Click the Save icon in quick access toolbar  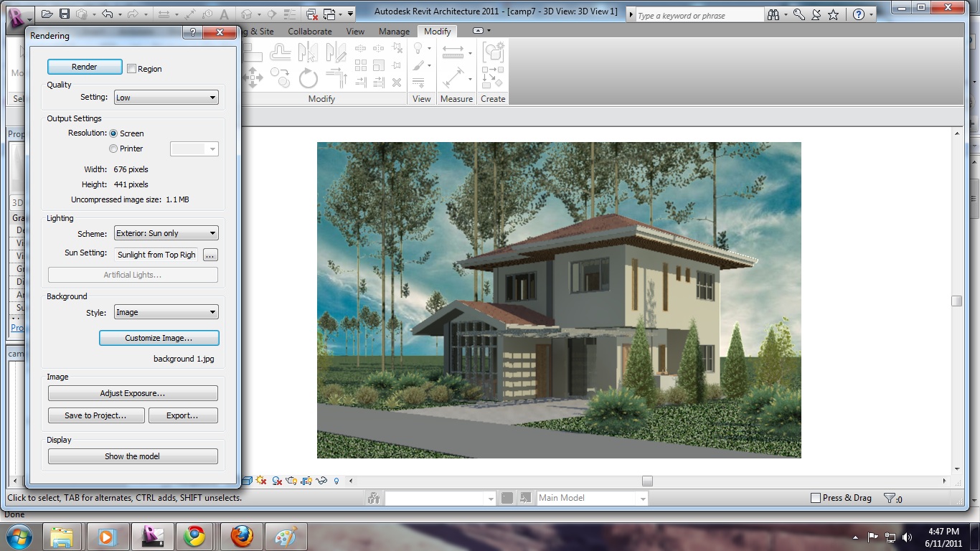(65, 14)
